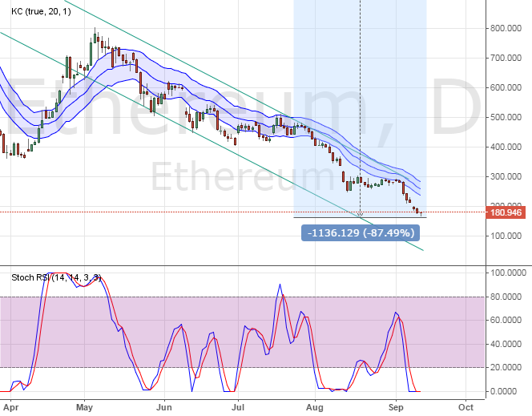
Task: Click the red 180.946 current price tag
Action: click(506, 212)
